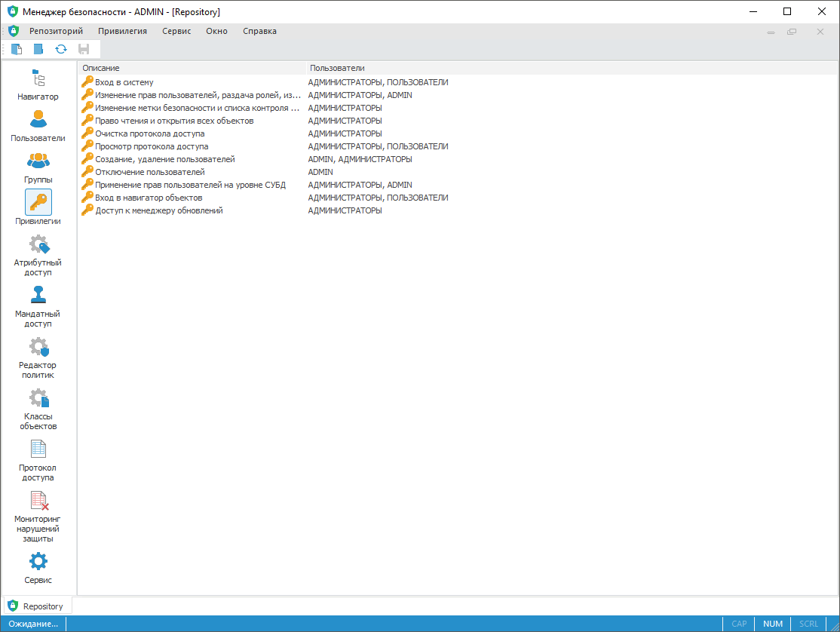Select privilege Изменение метки безопасности и списка контроля

pos(197,108)
